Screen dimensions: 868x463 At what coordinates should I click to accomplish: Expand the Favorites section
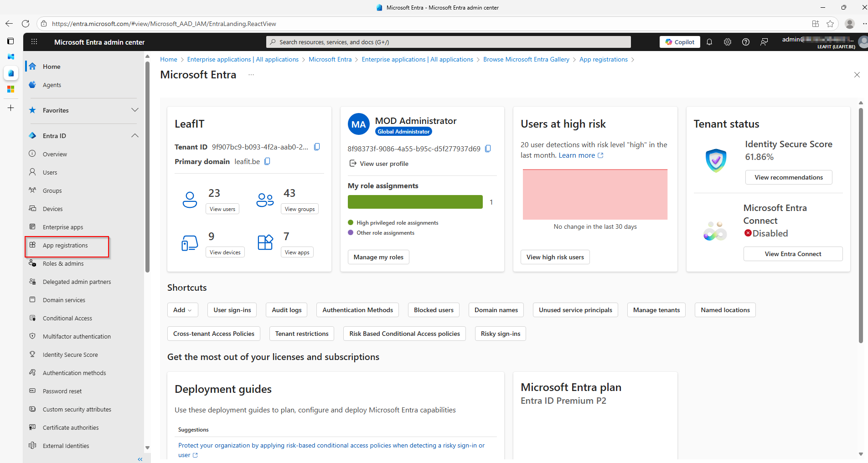click(135, 110)
